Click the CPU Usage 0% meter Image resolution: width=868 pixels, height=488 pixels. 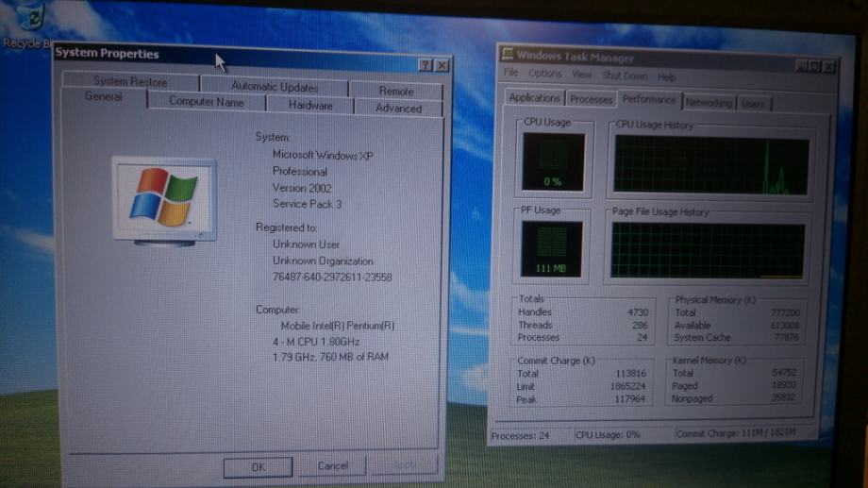(553, 161)
